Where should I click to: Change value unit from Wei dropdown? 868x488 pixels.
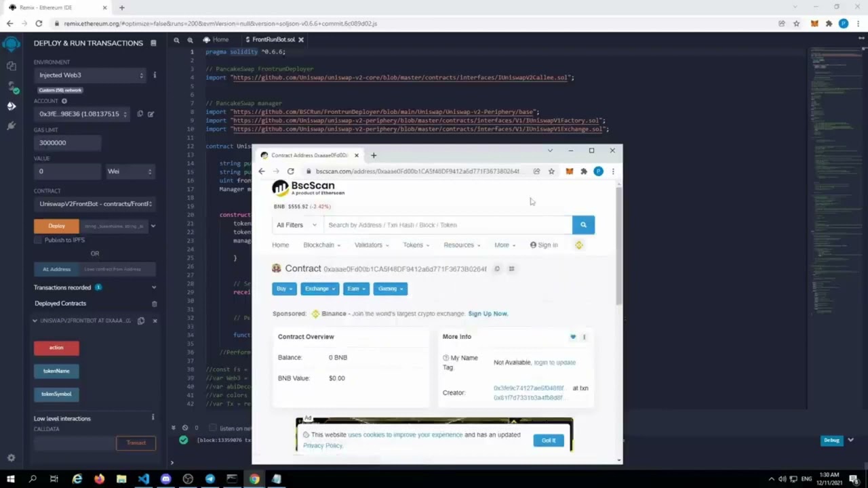(130, 171)
